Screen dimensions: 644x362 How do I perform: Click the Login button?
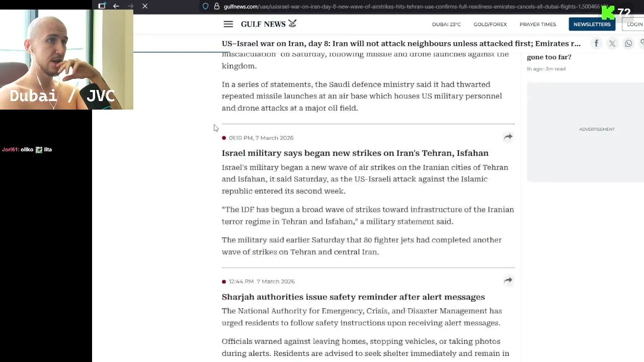(x=634, y=24)
